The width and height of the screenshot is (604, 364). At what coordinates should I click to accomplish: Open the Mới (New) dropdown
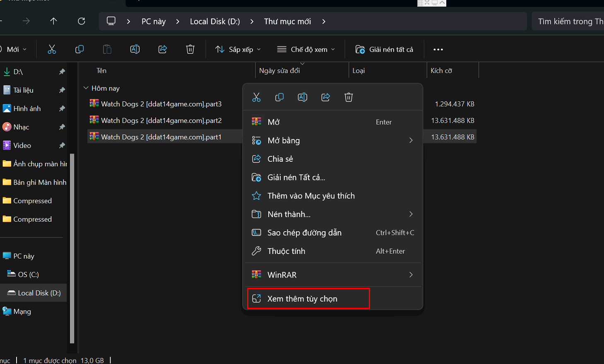14,49
